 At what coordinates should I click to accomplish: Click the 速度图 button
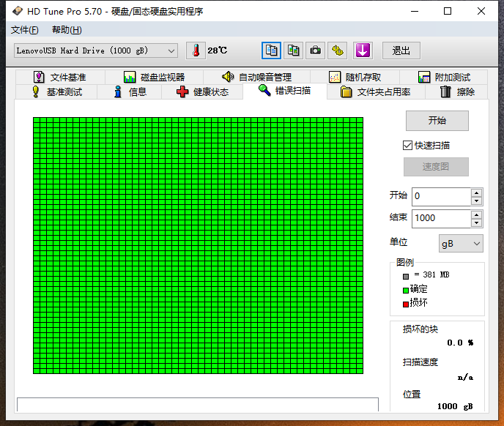[x=436, y=167]
